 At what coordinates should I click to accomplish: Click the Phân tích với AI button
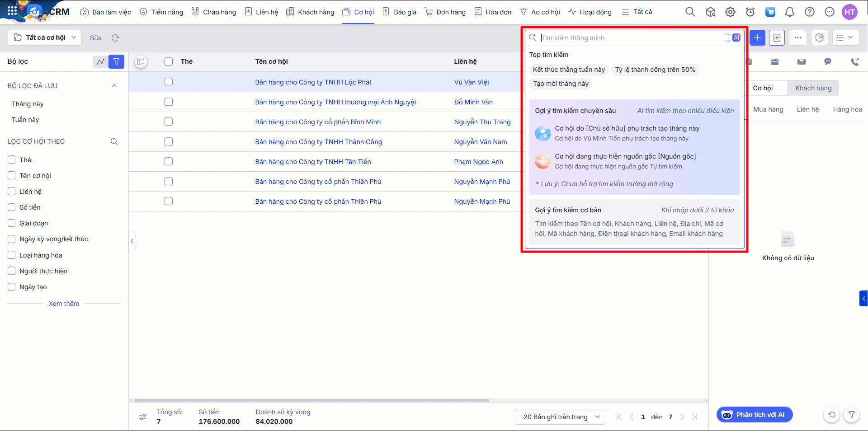754,415
